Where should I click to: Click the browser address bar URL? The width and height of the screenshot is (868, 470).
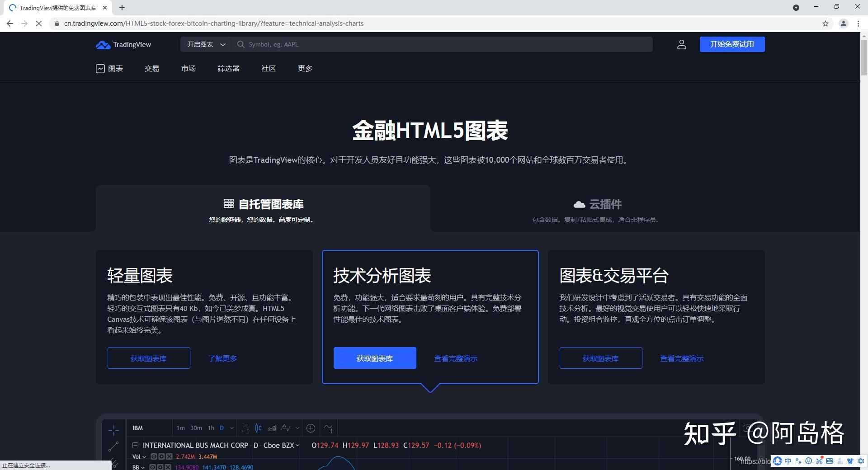213,23
